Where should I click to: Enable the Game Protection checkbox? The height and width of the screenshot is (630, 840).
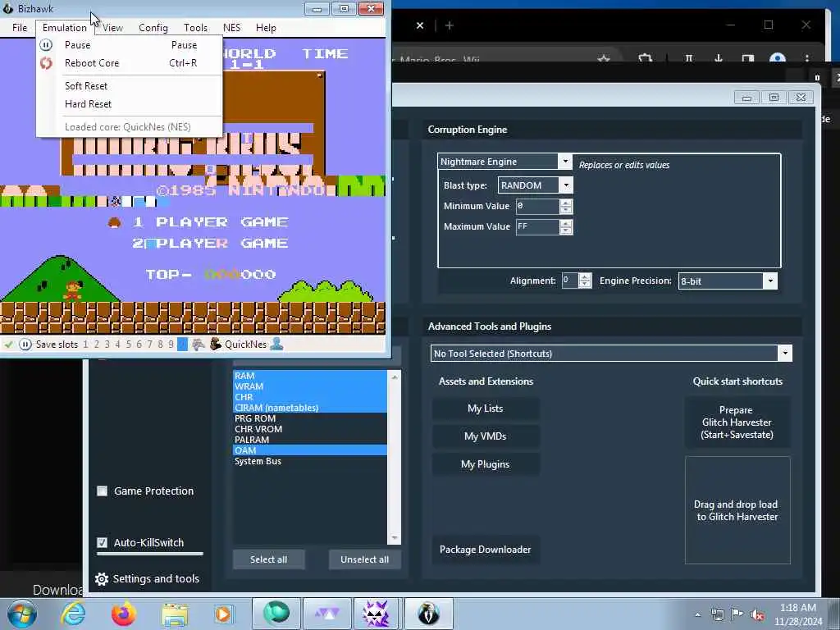tap(102, 491)
